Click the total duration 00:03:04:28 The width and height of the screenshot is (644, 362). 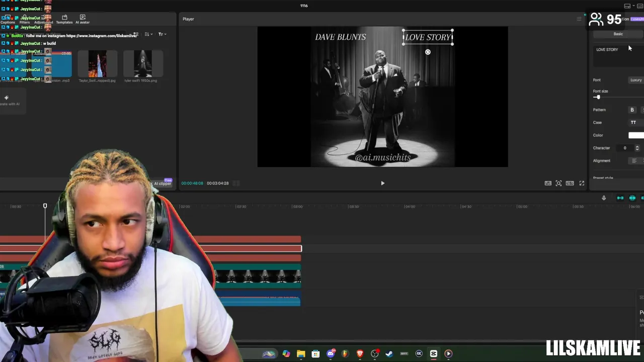click(x=217, y=183)
